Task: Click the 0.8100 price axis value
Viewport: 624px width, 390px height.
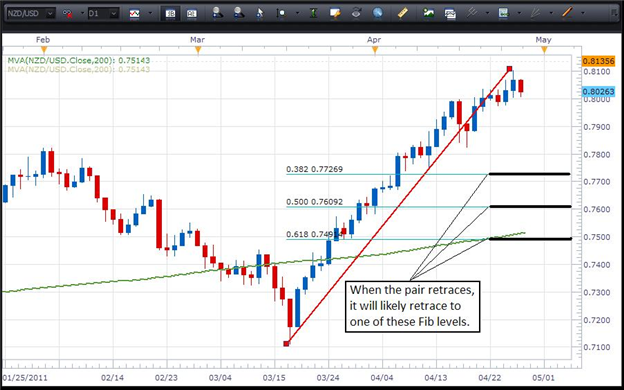Action: click(597, 72)
